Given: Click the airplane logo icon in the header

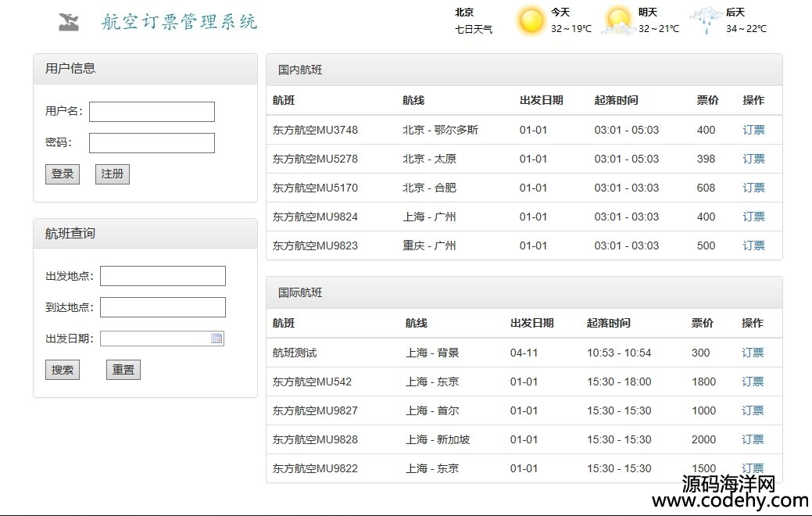Looking at the screenshot, I should (68, 22).
